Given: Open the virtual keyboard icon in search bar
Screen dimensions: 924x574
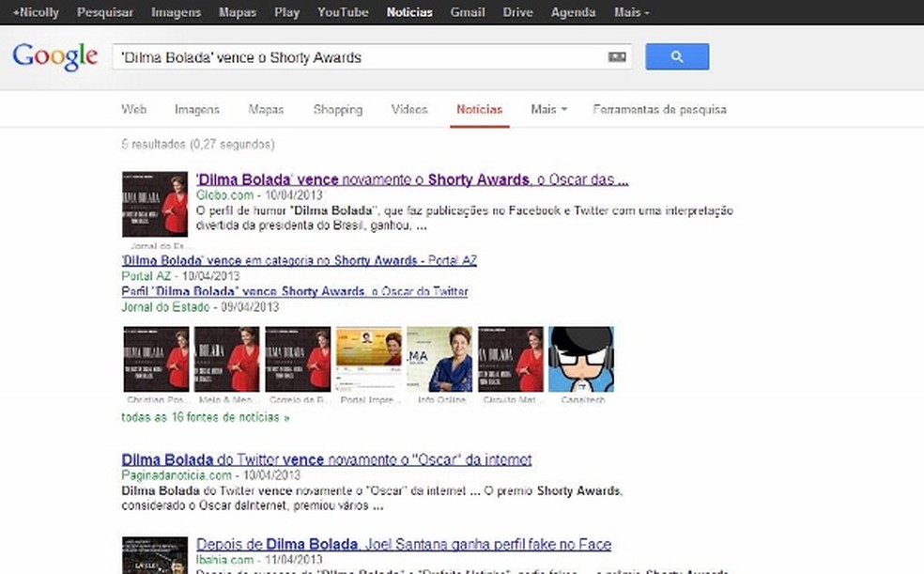Looking at the screenshot, I should click(617, 56).
